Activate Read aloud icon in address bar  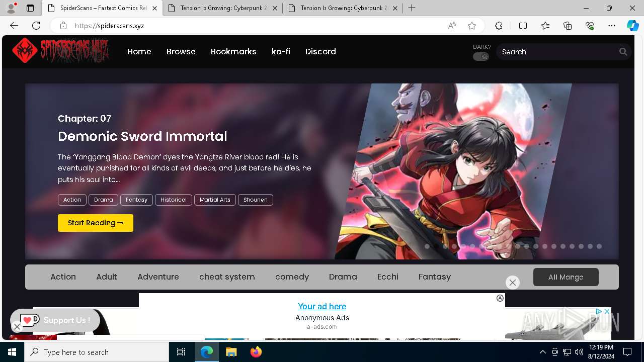(x=452, y=26)
